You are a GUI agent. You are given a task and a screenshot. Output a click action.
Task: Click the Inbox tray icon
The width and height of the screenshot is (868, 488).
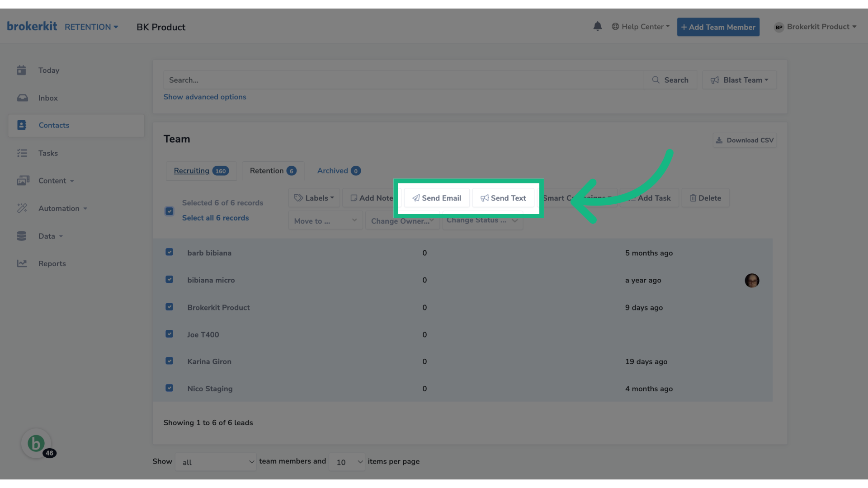22,98
